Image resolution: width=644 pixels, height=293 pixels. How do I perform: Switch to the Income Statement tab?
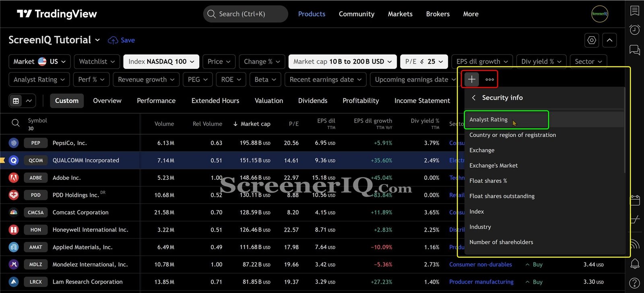(422, 101)
